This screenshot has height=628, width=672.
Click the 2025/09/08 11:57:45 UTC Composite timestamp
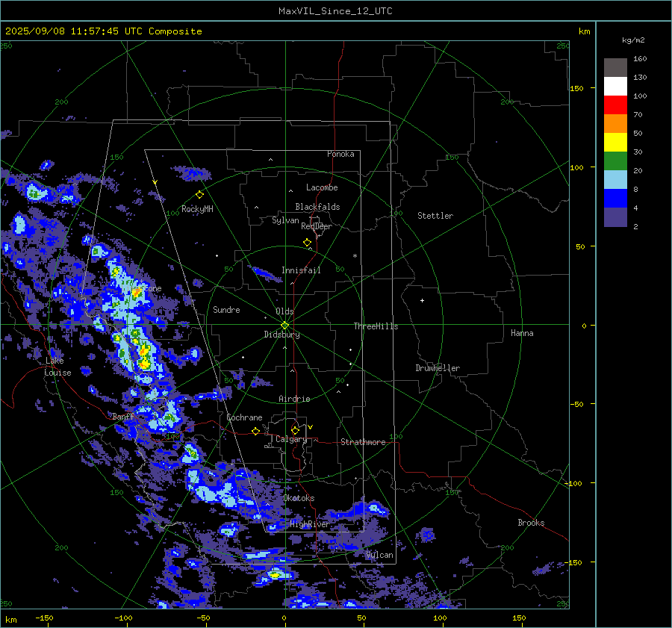[x=103, y=31]
